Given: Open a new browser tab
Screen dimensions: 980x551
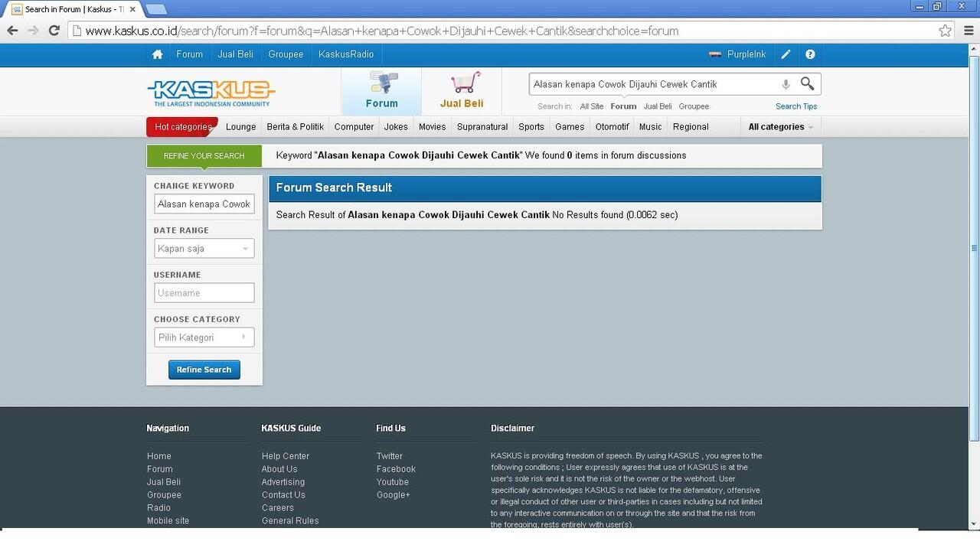Looking at the screenshot, I should tap(156, 9).
